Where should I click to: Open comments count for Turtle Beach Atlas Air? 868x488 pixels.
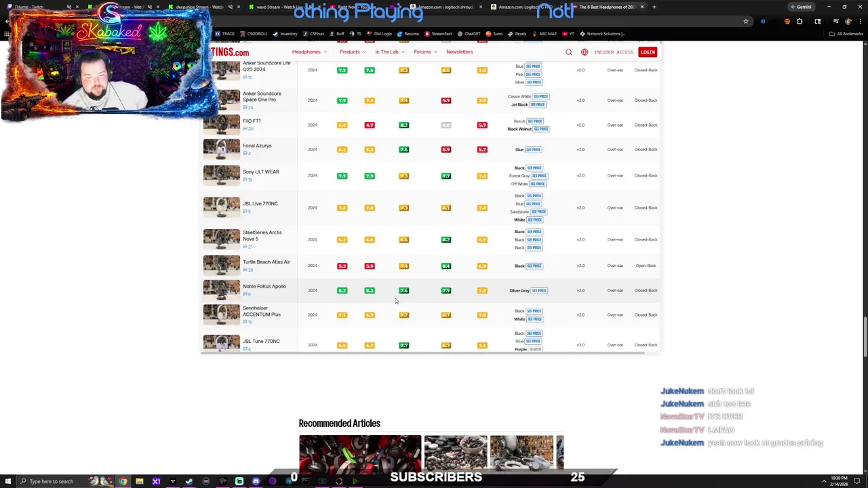coord(248,270)
